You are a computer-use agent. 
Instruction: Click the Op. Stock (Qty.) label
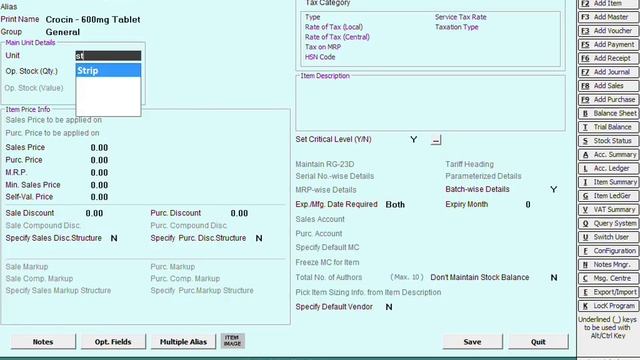coord(31,71)
